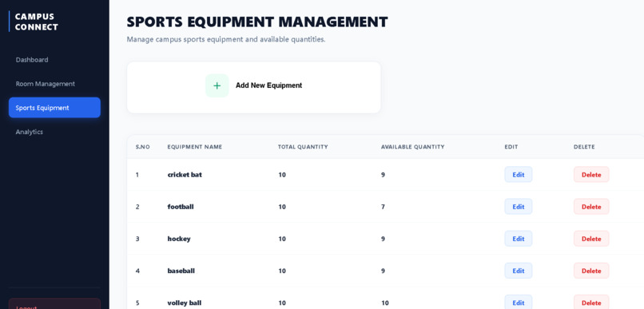Click the Available Quantity column header
The width and height of the screenshot is (644, 309).
pyautogui.click(x=413, y=147)
